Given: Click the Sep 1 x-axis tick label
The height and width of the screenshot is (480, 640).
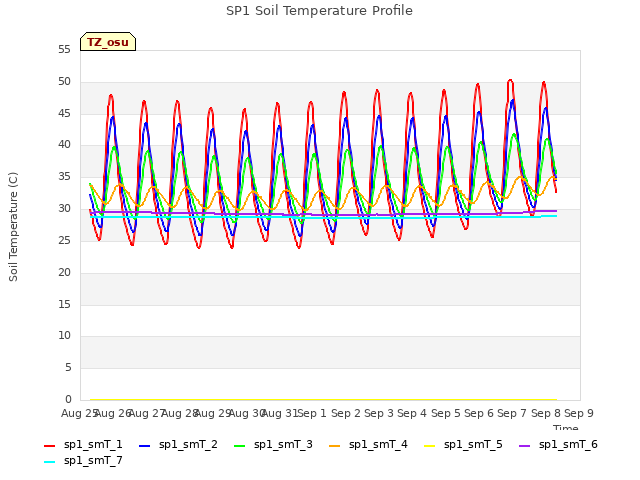Looking at the screenshot, I should [312, 413].
